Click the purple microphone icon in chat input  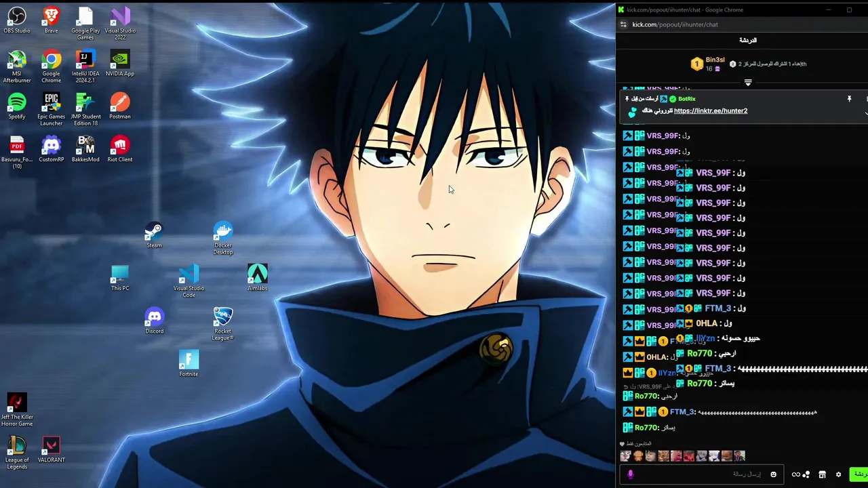[630, 474]
